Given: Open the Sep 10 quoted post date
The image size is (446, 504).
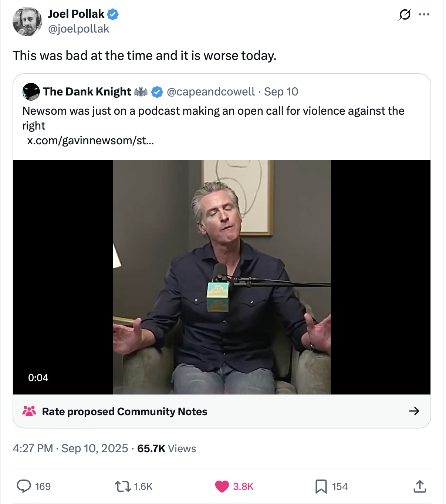Looking at the screenshot, I should coord(281,92).
